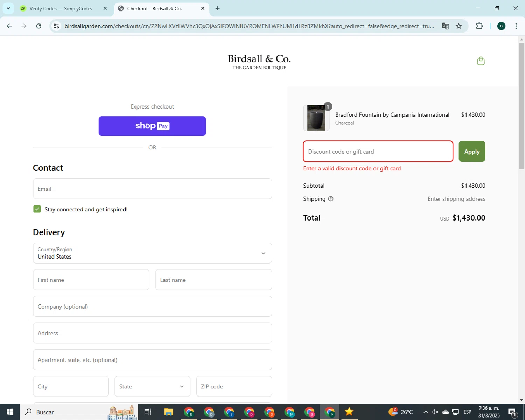Click the 'Charcoal' variant text
525x420 pixels.
(344, 123)
